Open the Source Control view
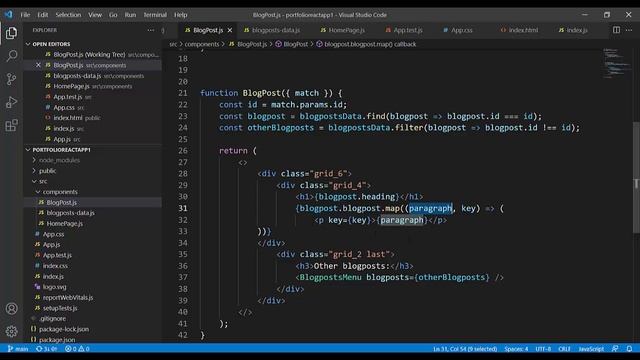Image resolution: width=640 pixels, height=360 pixels. (x=11, y=79)
